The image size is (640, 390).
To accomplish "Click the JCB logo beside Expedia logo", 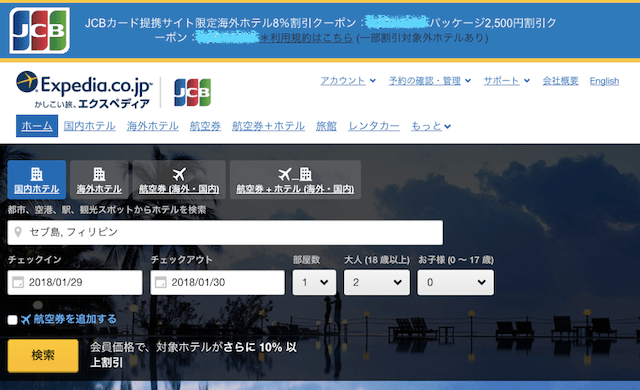I will pos(192,93).
